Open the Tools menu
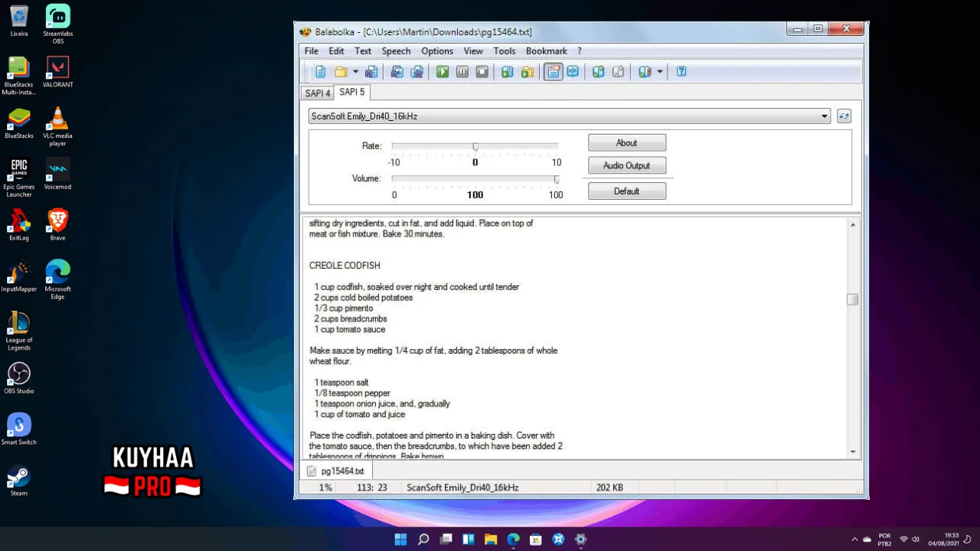The height and width of the screenshot is (551, 980). (x=505, y=51)
